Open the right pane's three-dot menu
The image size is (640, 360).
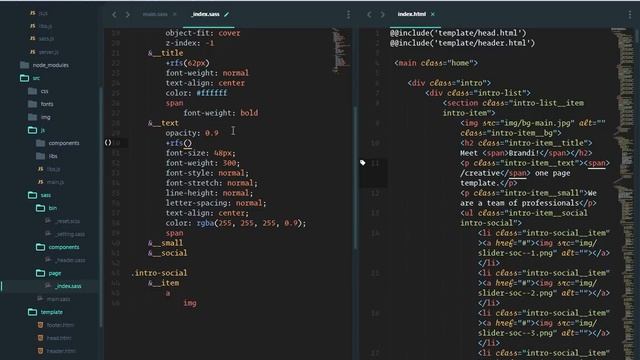tap(630, 14)
